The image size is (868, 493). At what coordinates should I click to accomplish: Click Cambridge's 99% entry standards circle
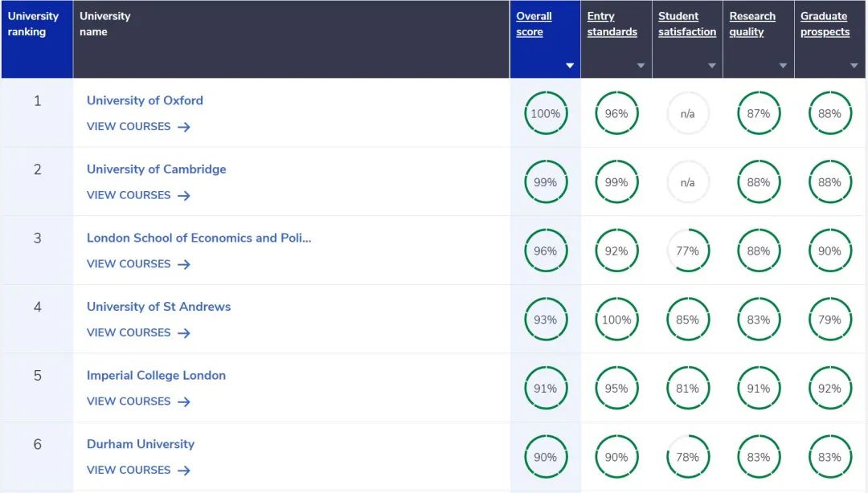[x=616, y=181]
